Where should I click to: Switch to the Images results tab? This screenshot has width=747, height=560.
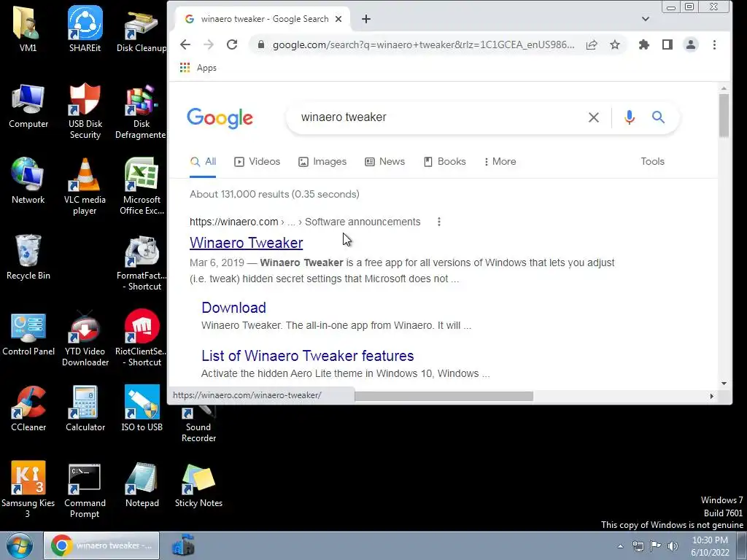pyautogui.click(x=322, y=162)
